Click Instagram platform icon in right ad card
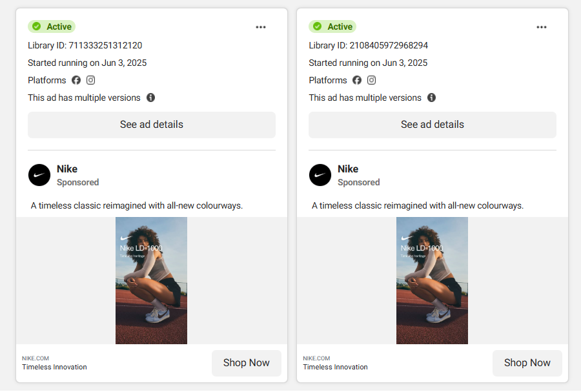Screen dimensions: 581x392 tap(372, 80)
